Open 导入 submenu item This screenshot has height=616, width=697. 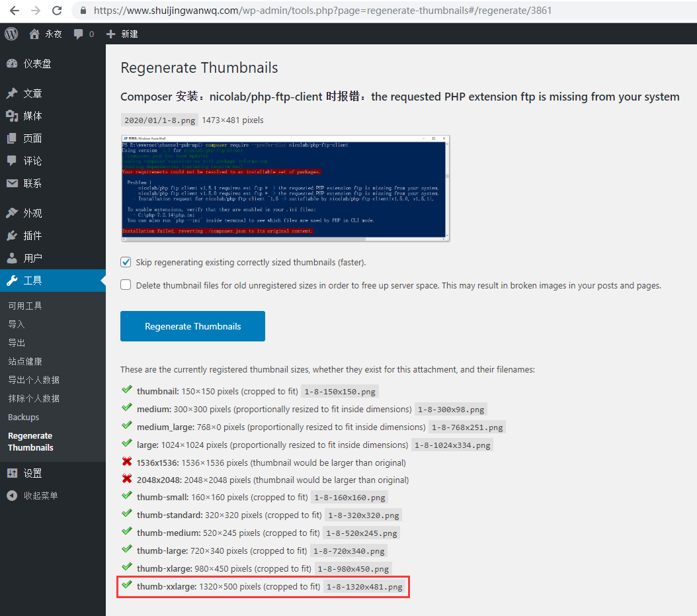17,324
